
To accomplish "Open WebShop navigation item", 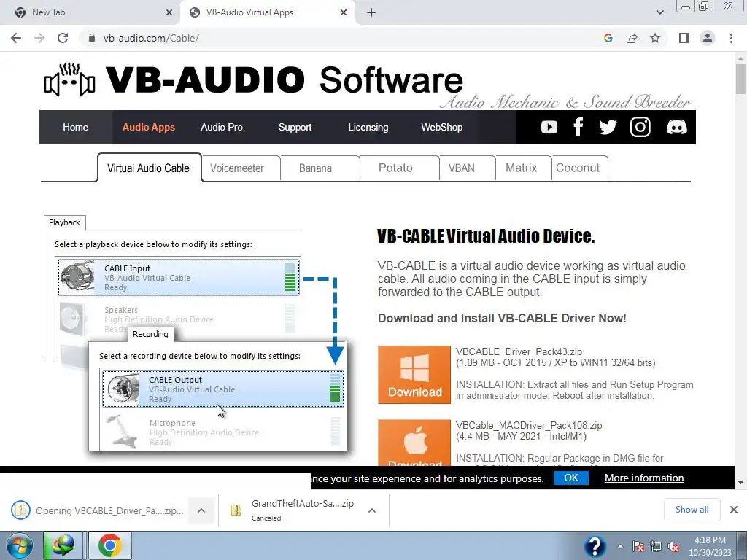I will 441,127.
